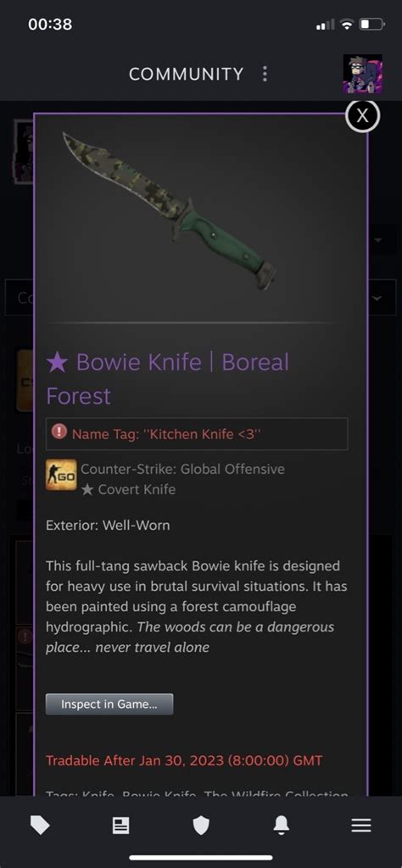
Task: Tap the COMMUNITY header title
Action: (186, 74)
